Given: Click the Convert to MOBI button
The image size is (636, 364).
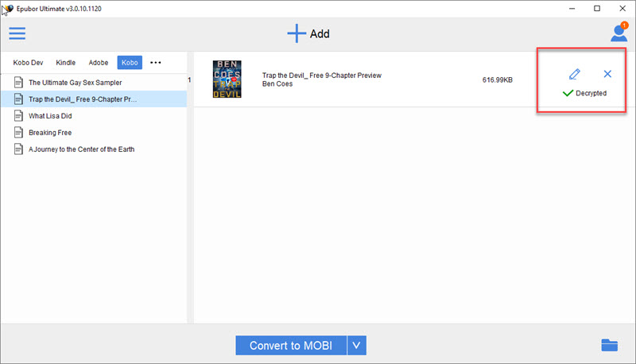Looking at the screenshot, I should point(291,346).
